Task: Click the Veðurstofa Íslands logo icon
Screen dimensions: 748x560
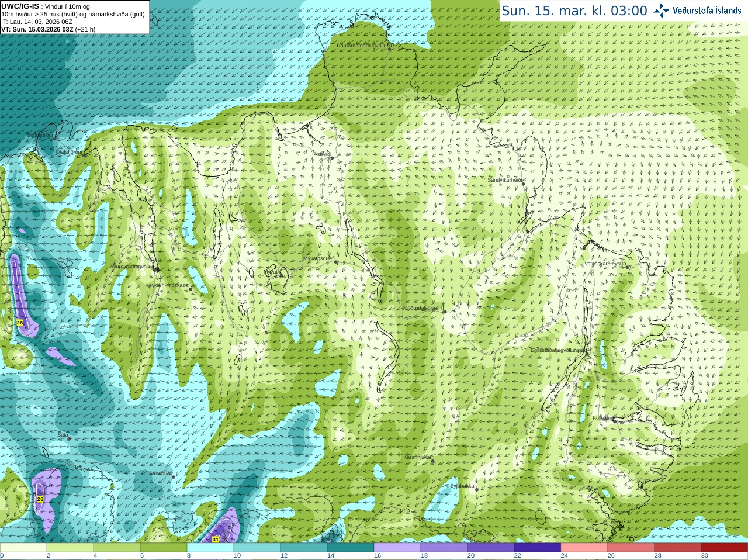Action: click(x=661, y=11)
